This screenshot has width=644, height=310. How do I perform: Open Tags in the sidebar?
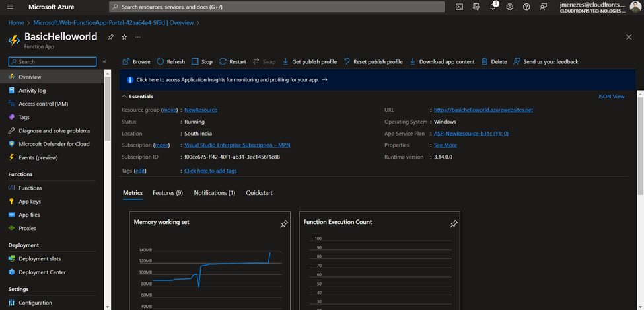(x=52, y=117)
